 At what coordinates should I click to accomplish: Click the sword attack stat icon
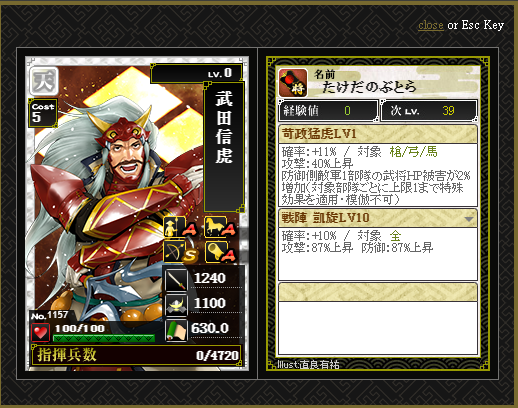176,279
